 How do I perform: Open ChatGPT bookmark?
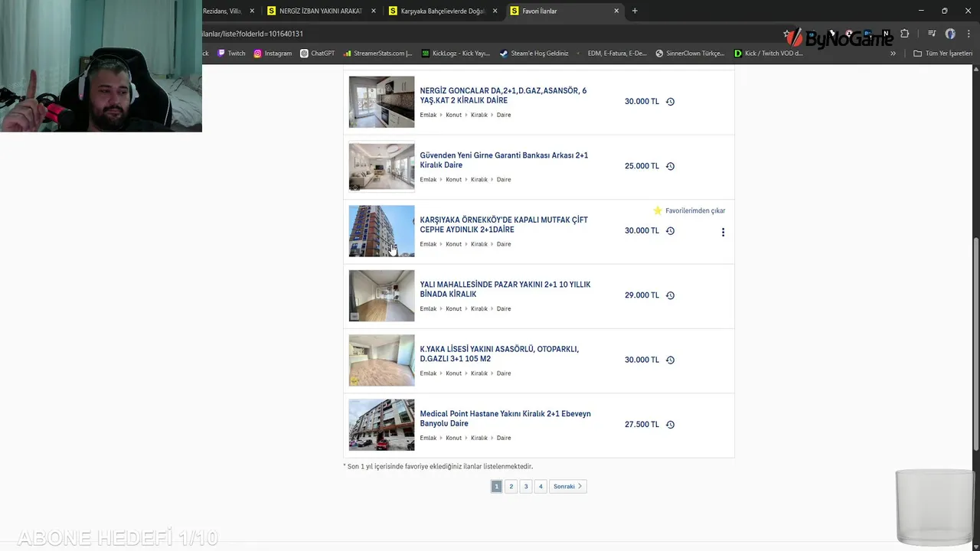(318, 54)
